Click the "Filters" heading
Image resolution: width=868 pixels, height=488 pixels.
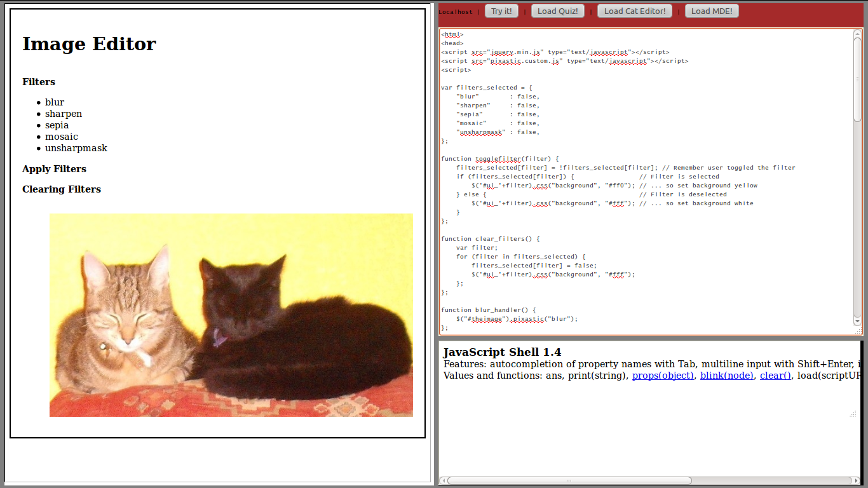tap(39, 82)
